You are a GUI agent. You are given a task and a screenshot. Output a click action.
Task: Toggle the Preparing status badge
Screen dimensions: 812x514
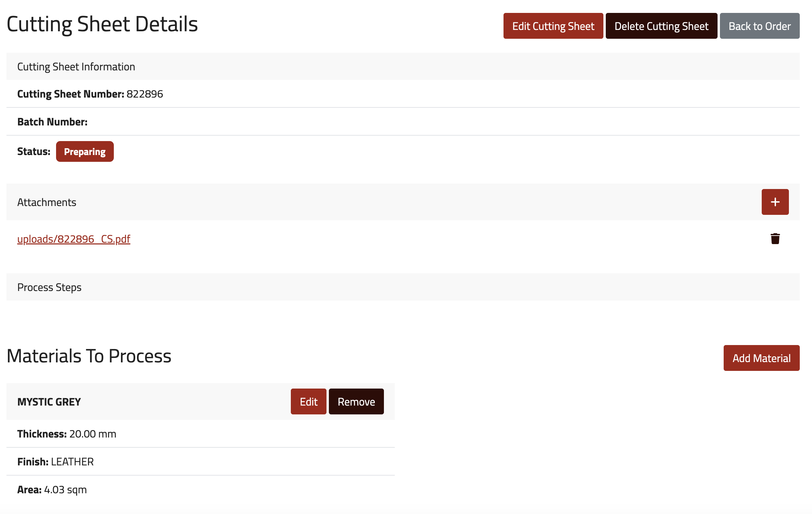click(85, 151)
